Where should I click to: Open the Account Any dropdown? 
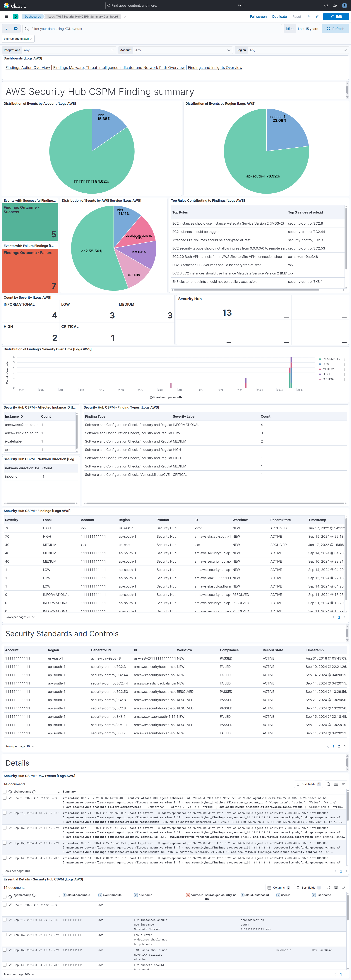(183, 50)
